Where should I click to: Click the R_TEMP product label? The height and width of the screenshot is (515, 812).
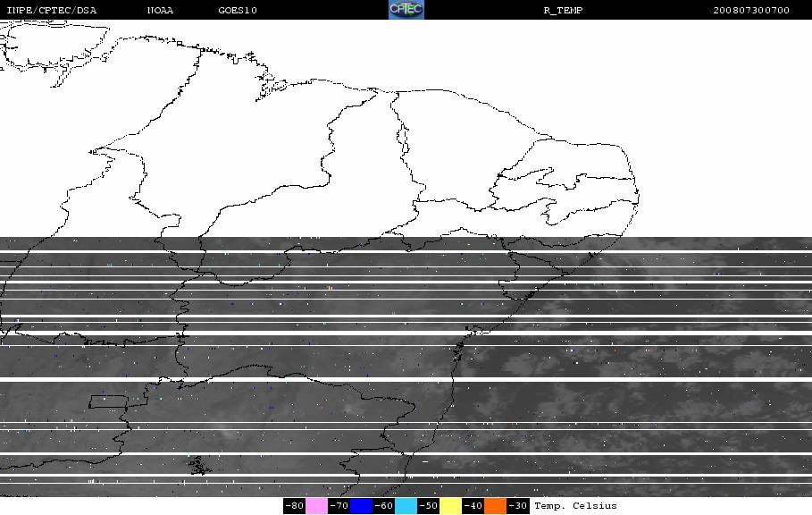[564, 11]
